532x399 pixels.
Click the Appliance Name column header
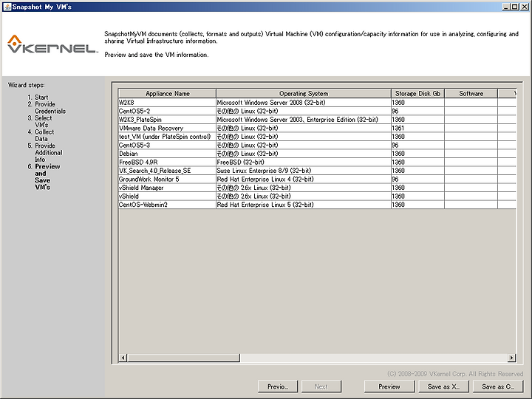(167, 93)
